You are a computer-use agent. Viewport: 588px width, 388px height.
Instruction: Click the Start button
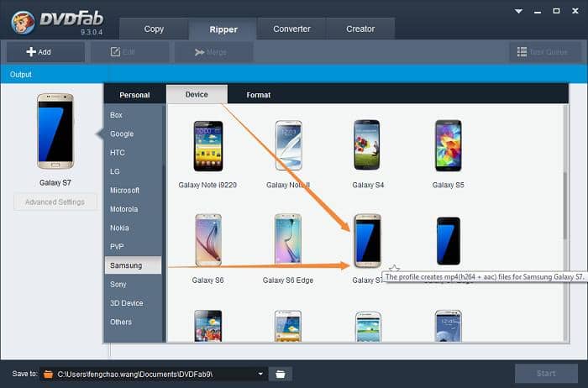[546, 374]
